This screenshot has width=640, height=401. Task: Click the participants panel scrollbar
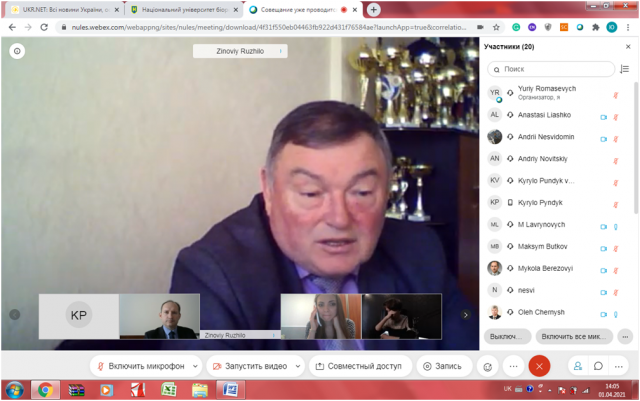click(x=636, y=147)
